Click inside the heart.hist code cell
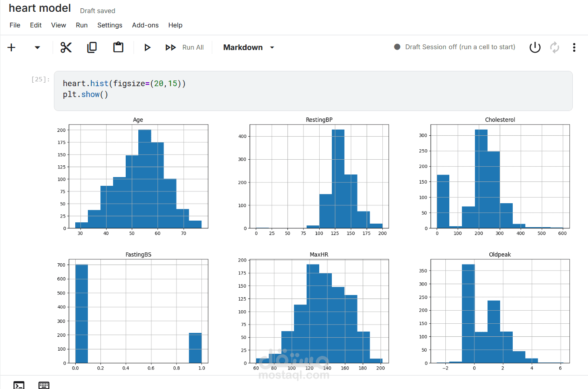This screenshot has height=389, width=588. pyautogui.click(x=313, y=91)
